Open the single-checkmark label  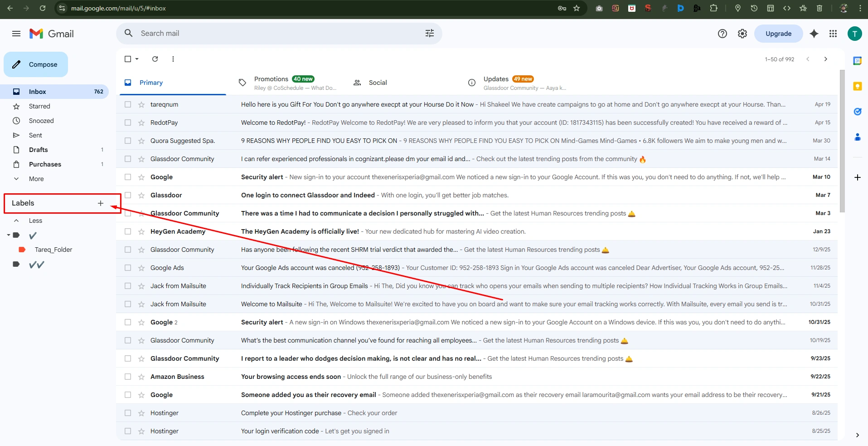pos(33,235)
